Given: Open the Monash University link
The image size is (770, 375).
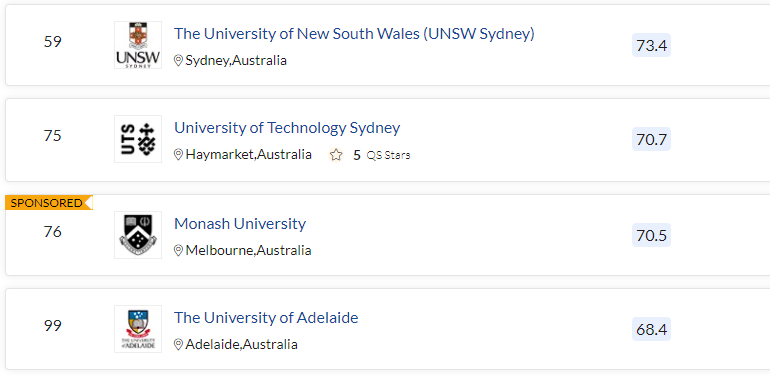Looking at the screenshot, I should click(240, 224).
